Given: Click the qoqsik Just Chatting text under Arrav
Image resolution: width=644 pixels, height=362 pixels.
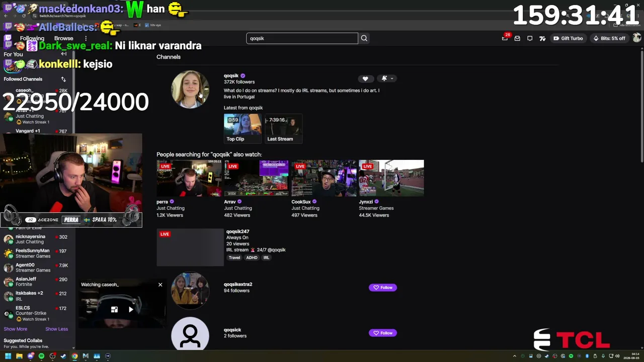Looking at the screenshot, I should point(238,208).
